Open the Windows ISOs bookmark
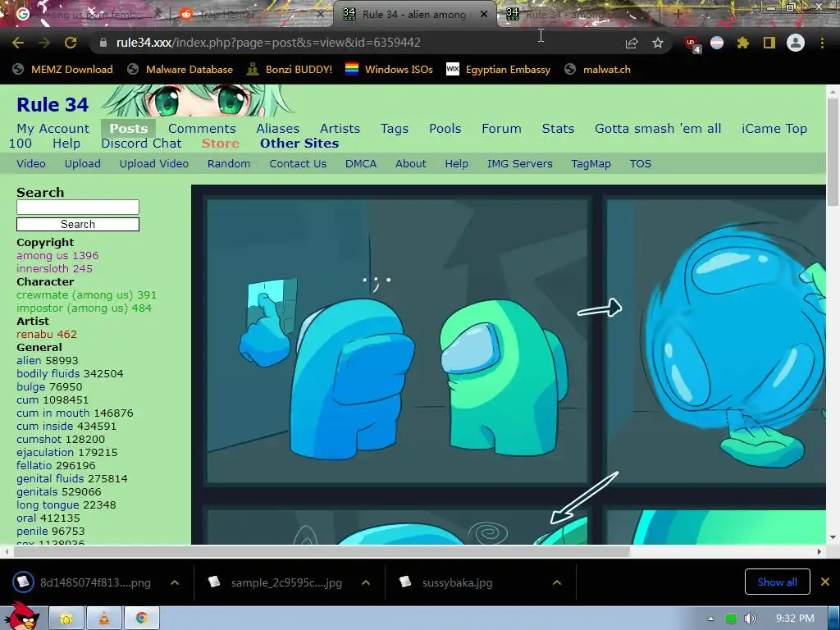 (x=389, y=70)
